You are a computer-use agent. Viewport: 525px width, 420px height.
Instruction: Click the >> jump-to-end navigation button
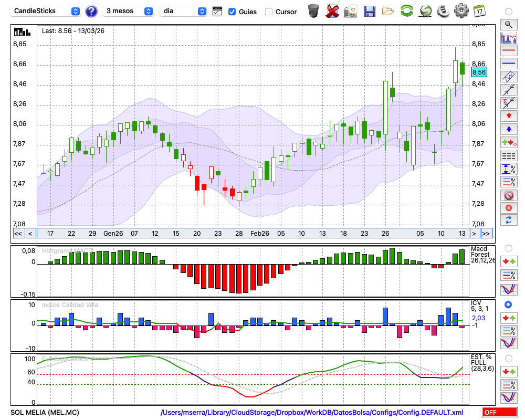(x=486, y=233)
